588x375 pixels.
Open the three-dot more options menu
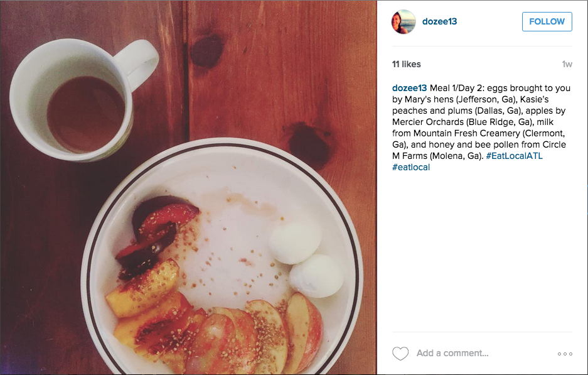pos(565,354)
